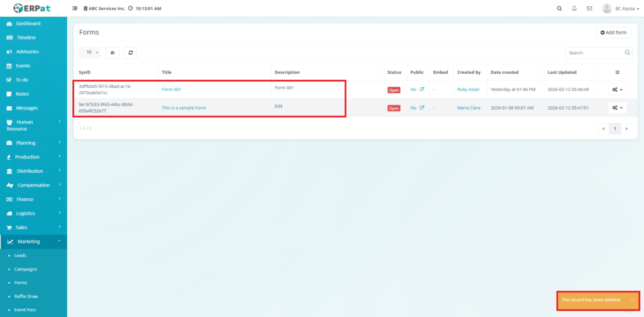
Task: Open public link icon for Form 001
Action: point(422,90)
